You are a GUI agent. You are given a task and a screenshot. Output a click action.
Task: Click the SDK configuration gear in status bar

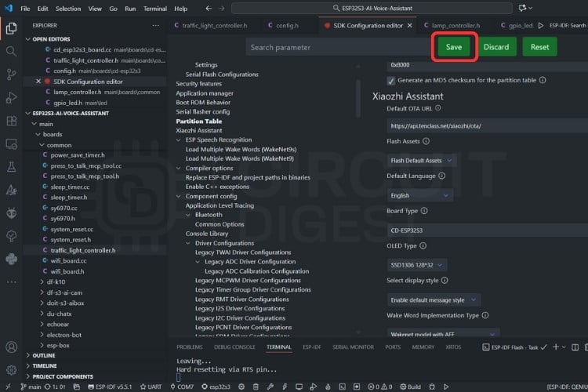click(241, 387)
